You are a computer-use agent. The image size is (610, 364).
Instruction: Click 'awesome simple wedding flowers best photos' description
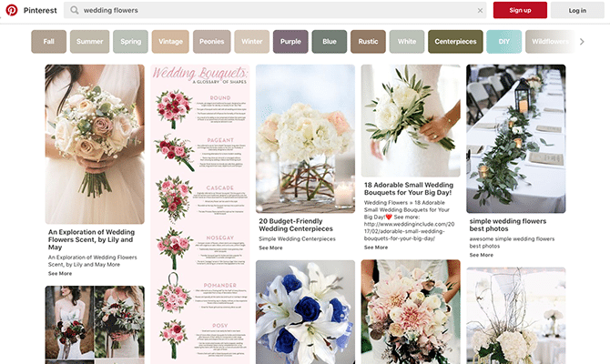[512, 242]
